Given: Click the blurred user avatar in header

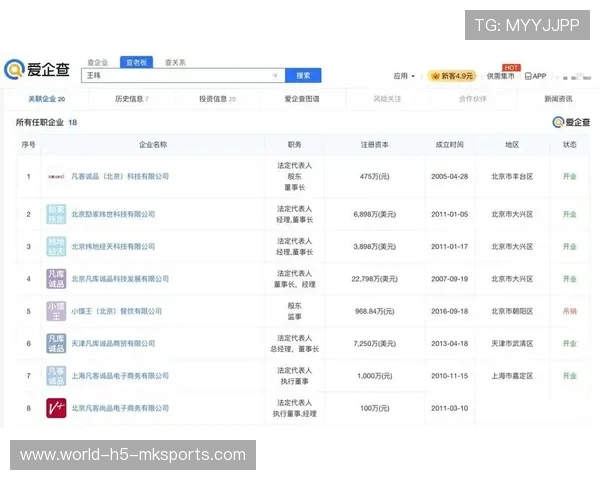Looking at the screenshot, I should [576, 77].
